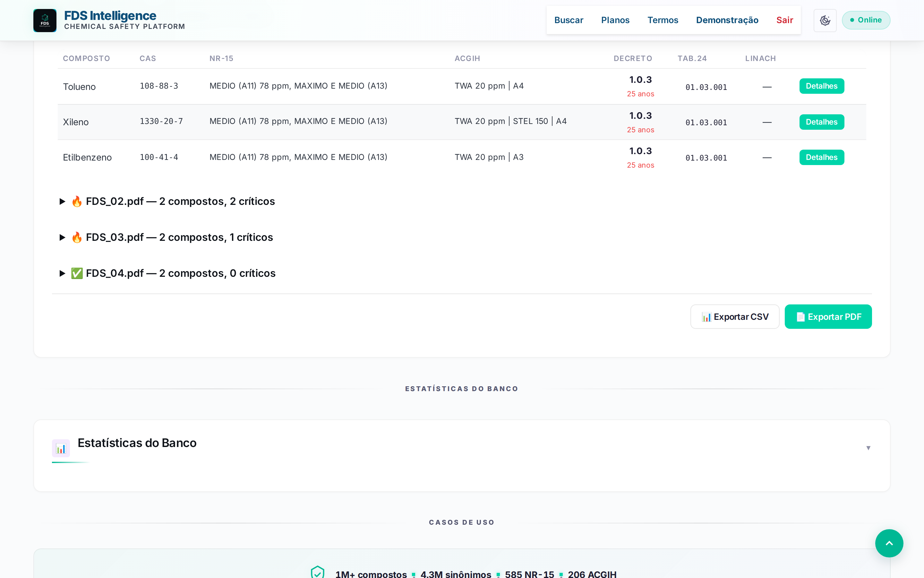The width and height of the screenshot is (924, 578).
Task: Expand the FDS_03.pdf disclosure triangle
Action: click(x=62, y=237)
